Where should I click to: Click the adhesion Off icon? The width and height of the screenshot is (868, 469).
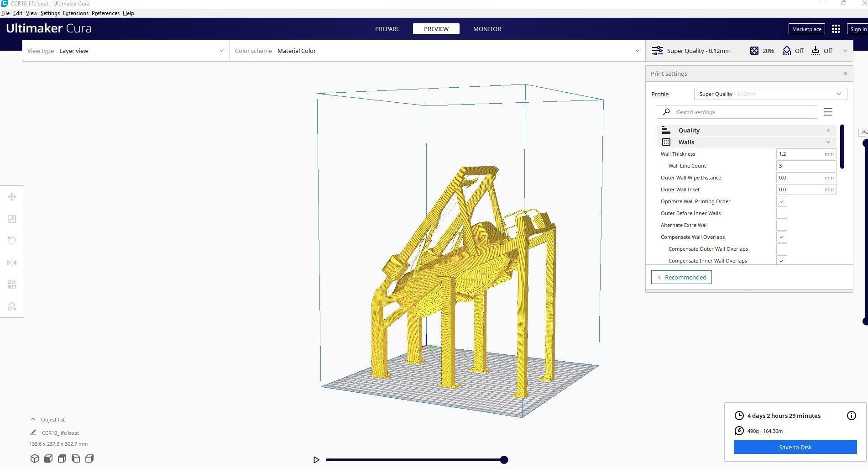(x=816, y=51)
